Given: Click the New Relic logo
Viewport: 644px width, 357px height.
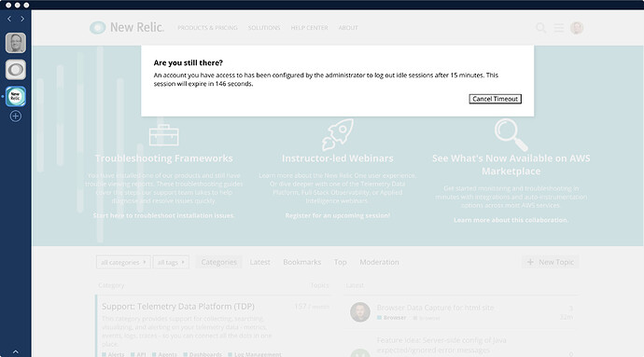Looking at the screenshot, I should [127, 27].
